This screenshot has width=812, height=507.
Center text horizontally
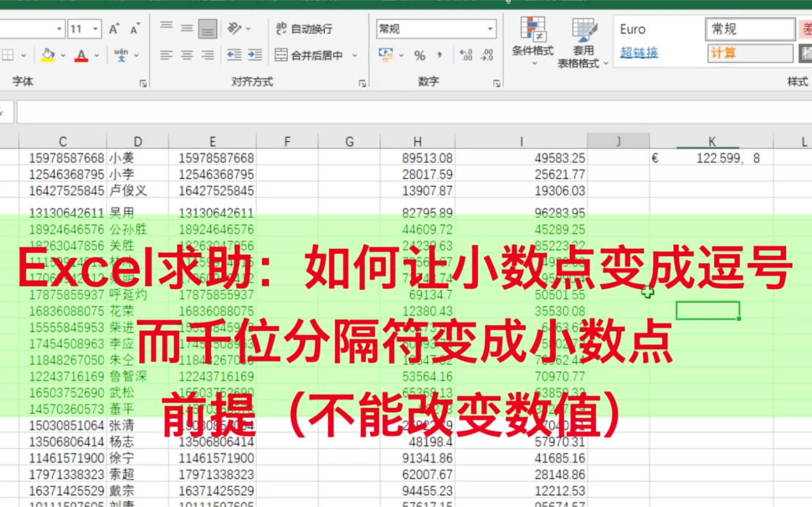(x=187, y=55)
